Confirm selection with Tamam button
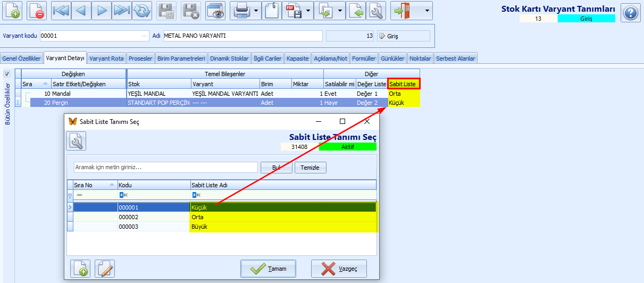The width and height of the screenshot is (644, 283). (268, 269)
